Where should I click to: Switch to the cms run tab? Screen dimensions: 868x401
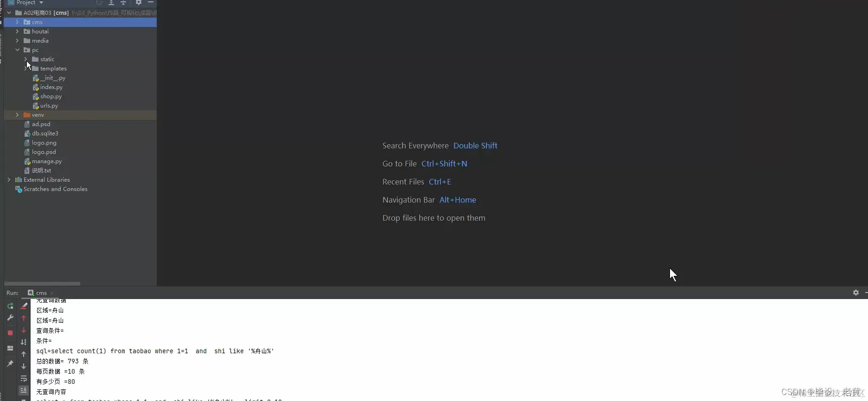point(41,293)
